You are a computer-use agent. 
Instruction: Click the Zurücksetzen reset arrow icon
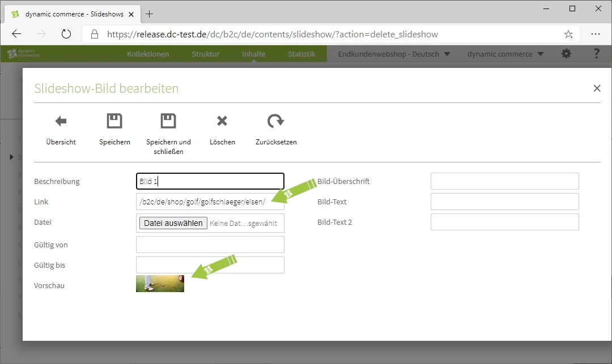click(275, 121)
